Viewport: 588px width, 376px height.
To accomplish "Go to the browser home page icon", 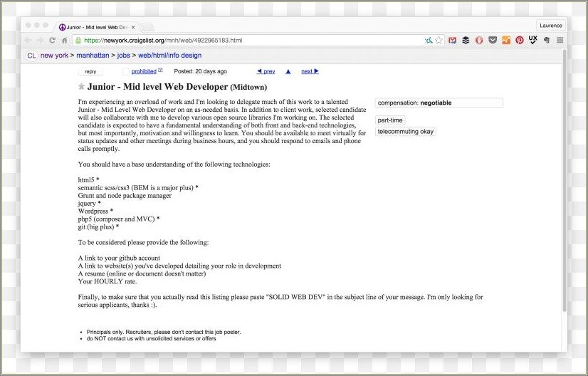I will point(65,40).
